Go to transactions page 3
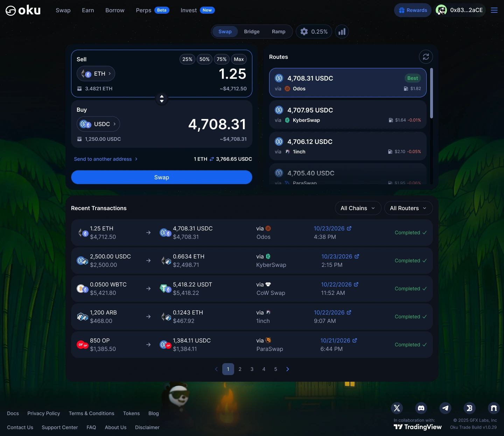Viewport: 504px width, 436px height. pos(252,369)
